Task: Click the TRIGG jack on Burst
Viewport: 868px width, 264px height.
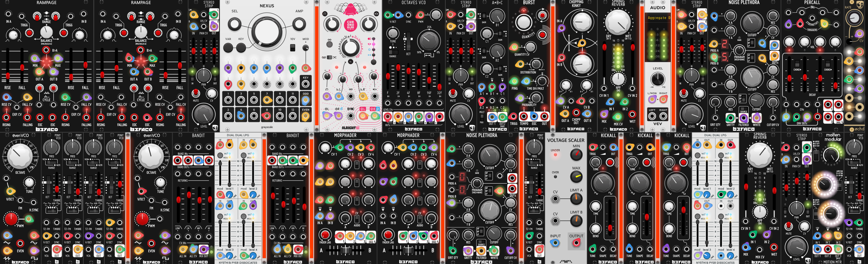Action: coord(514,117)
